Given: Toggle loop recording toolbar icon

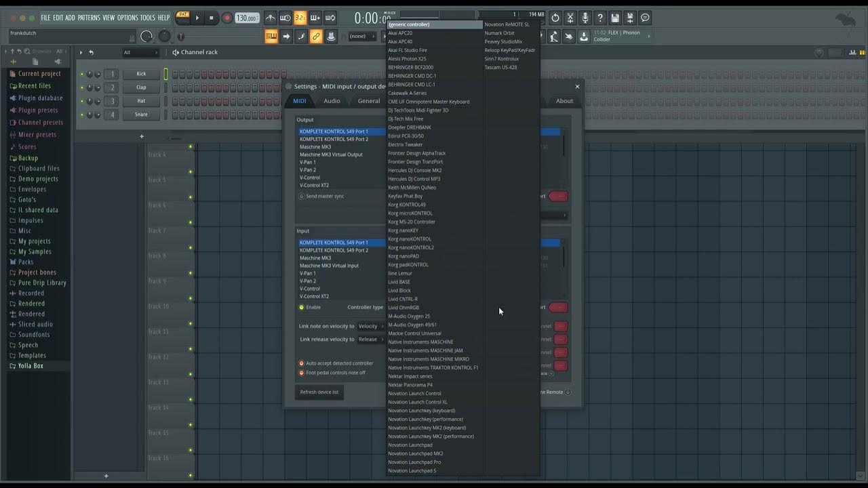Looking at the screenshot, I should [330, 18].
